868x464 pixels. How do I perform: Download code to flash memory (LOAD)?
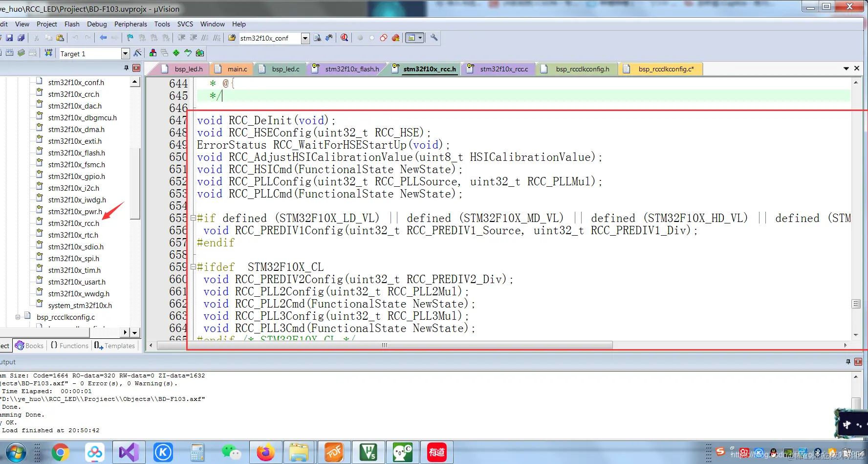(x=48, y=53)
